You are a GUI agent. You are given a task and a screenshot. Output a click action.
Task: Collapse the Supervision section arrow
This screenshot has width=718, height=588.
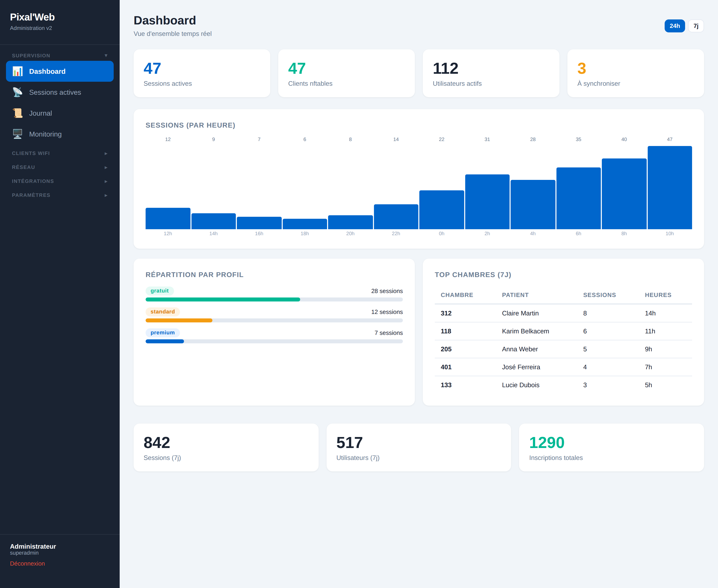[x=106, y=56]
